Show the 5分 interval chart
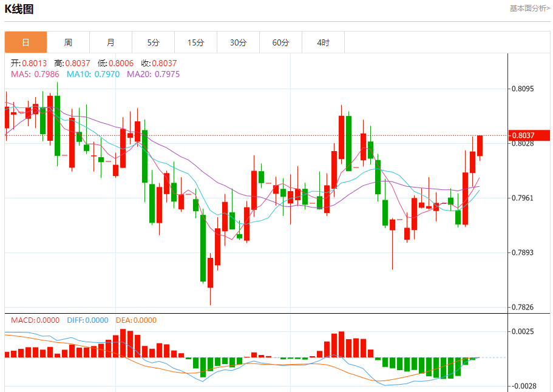Screen dimensions: 553x392 point(153,42)
